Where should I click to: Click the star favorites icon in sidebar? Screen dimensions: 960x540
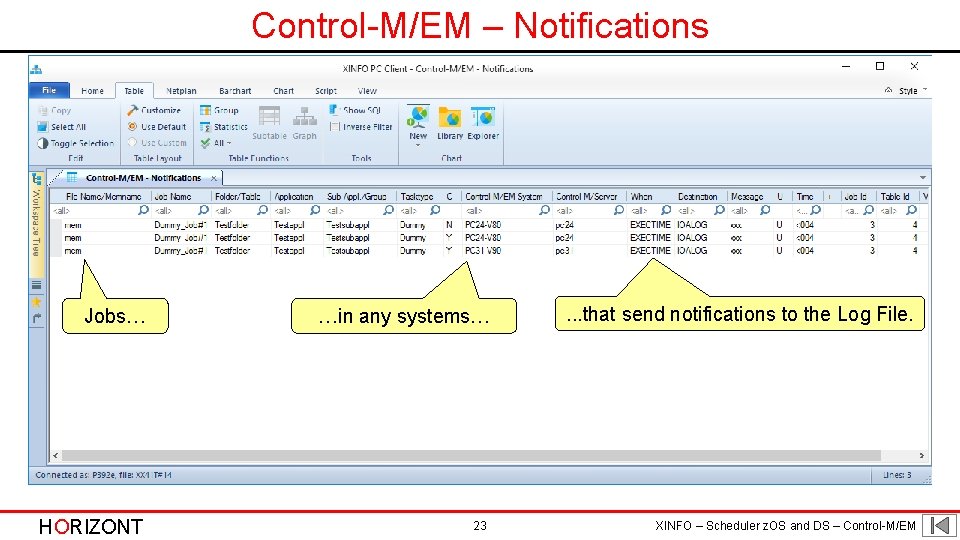coord(37,302)
